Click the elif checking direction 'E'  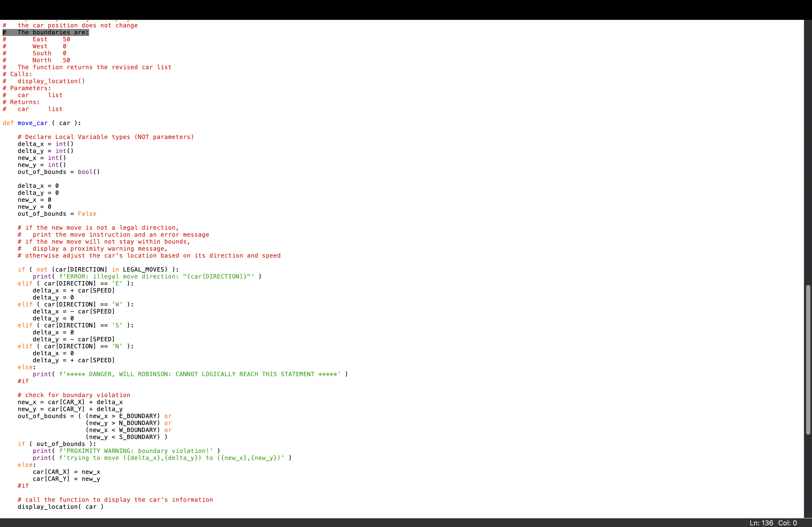pos(75,284)
